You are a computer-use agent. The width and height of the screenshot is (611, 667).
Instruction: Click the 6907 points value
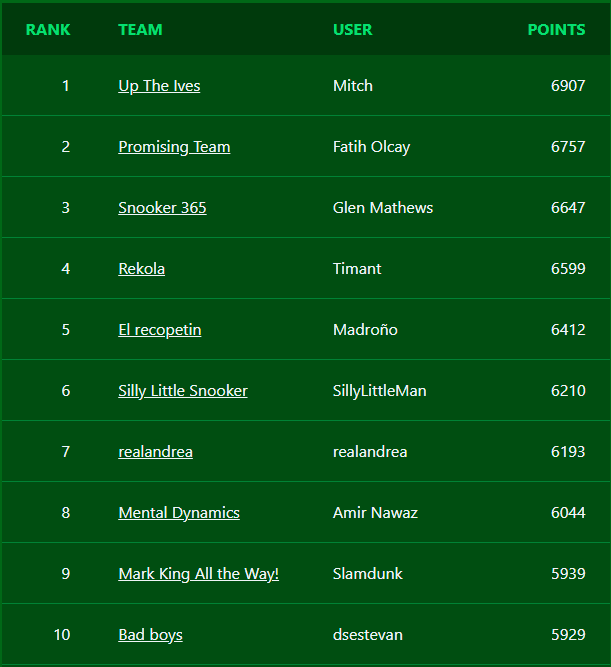(x=568, y=86)
